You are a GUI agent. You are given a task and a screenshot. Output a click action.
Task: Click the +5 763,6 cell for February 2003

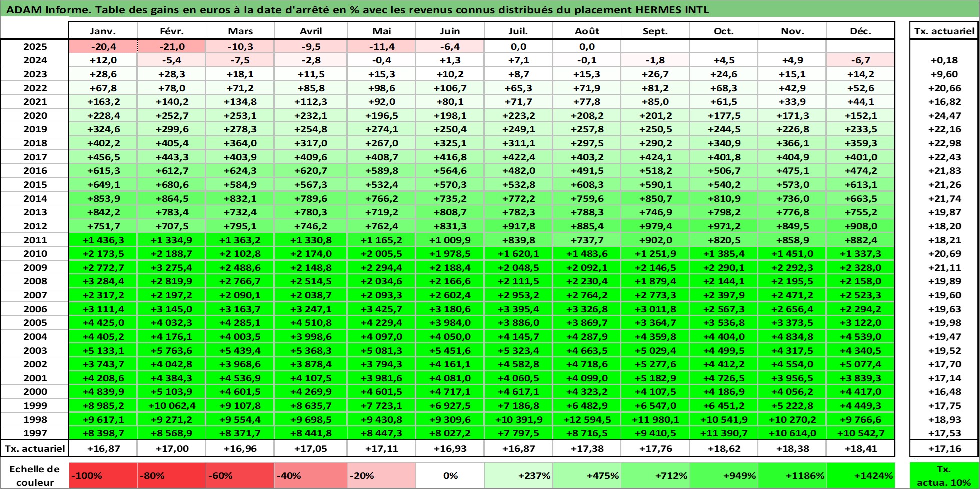172,350
